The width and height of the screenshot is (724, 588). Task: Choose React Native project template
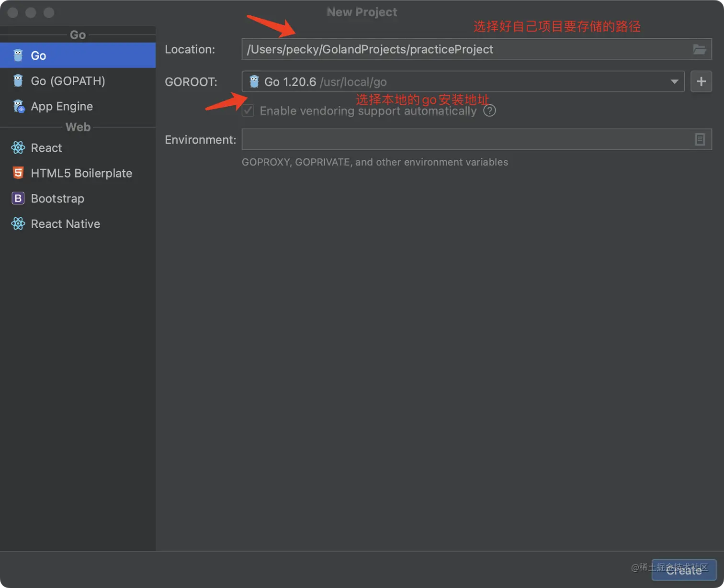tap(78, 224)
